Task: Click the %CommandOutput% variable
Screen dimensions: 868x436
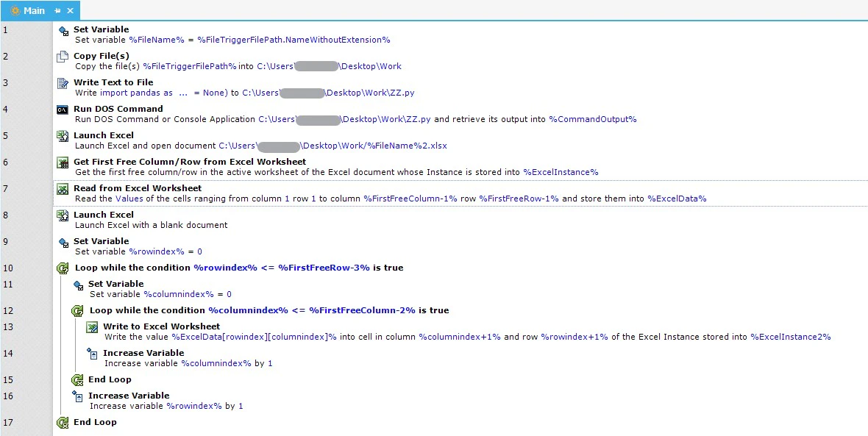Action: [593, 120]
